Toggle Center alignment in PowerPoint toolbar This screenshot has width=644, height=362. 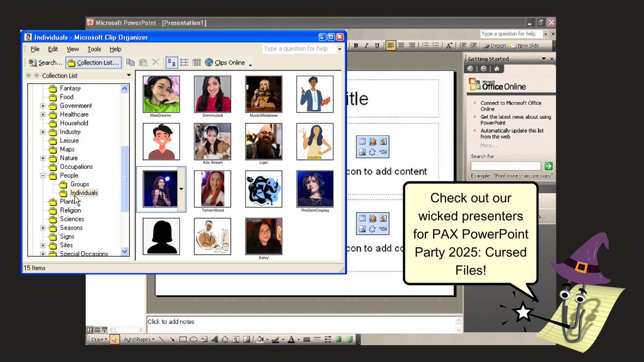[x=401, y=46]
